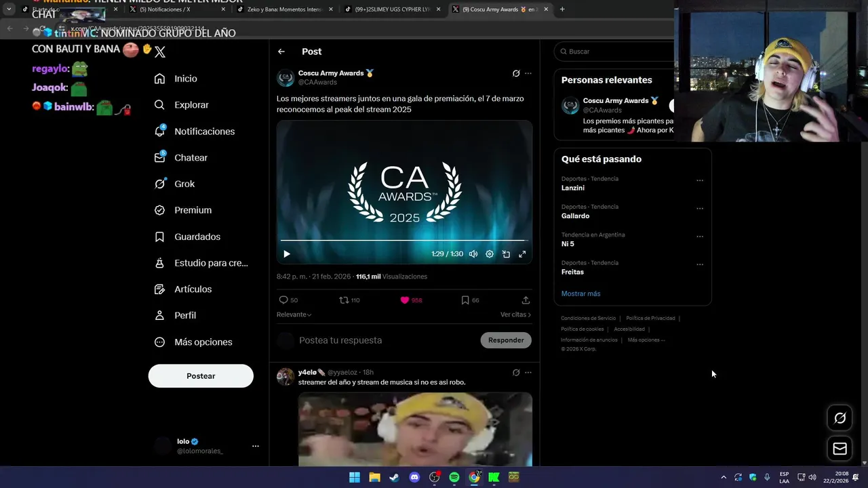Open the Ver citas link
The width and height of the screenshot is (868, 488).
click(x=515, y=314)
